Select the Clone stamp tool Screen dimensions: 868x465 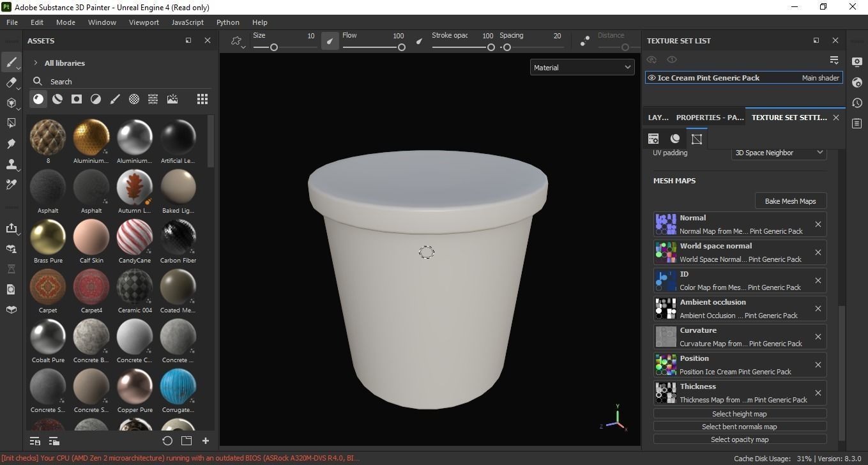pyautogui.click(x=11, y=164)
